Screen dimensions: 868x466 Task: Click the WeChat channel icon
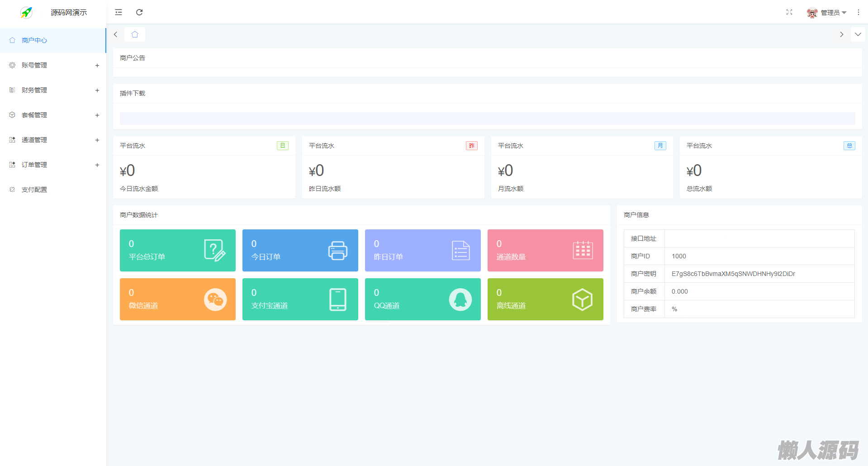pos(215,300)
